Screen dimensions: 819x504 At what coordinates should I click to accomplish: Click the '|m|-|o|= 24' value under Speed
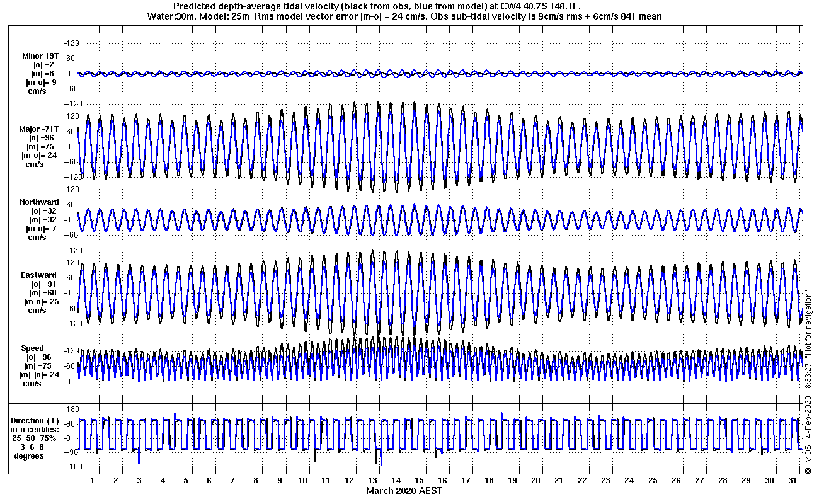40,375
